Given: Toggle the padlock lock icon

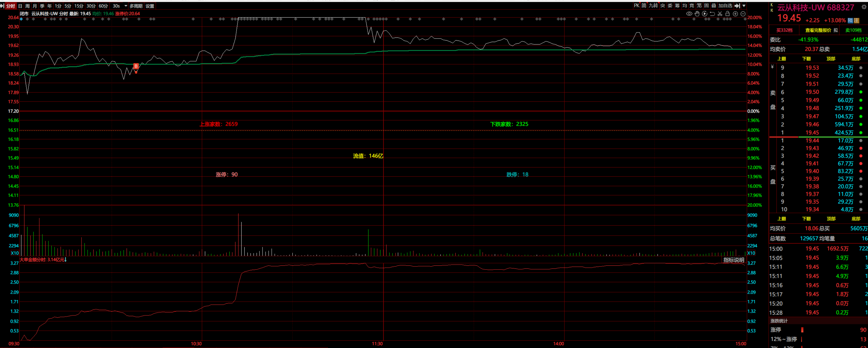Looking at the screenshot, I should click(728, 14).
